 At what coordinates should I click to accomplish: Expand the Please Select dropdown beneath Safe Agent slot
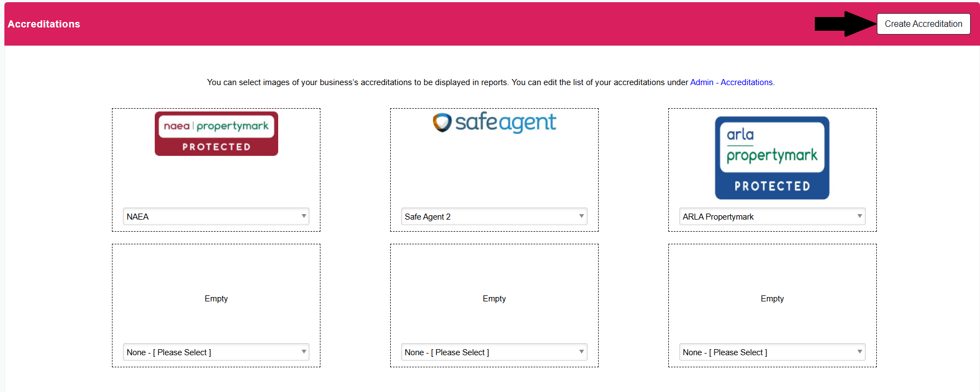click(494, 352)
